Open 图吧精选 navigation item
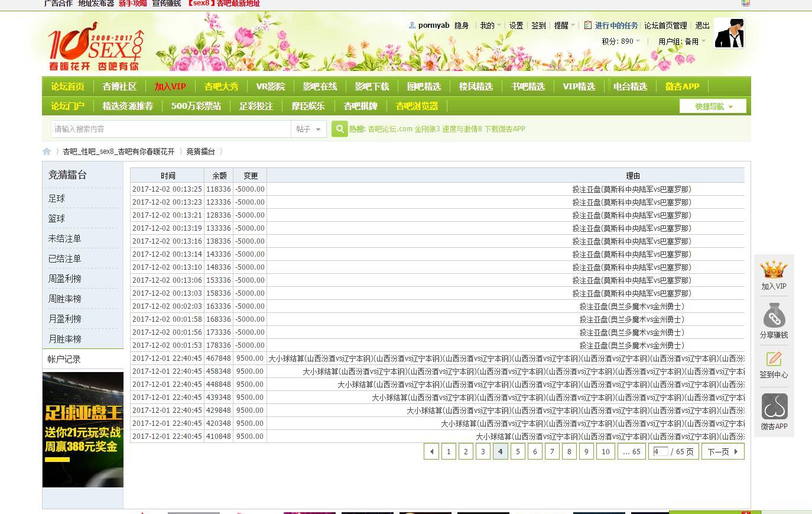The image size is (812, 514). (424, 86)
